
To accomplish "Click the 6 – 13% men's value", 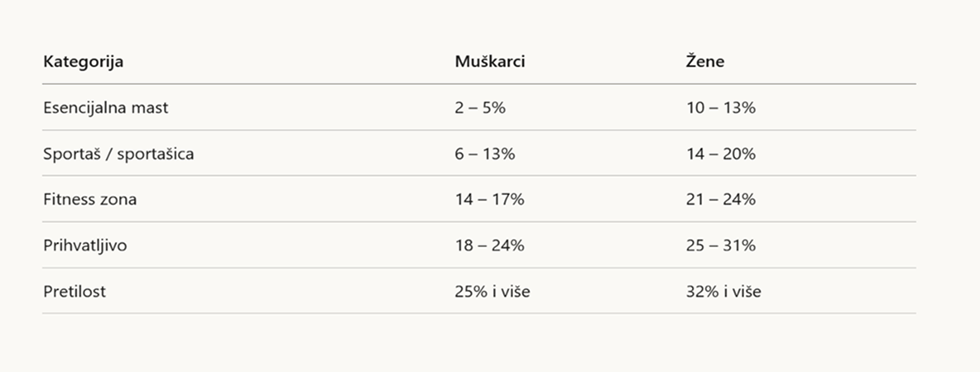I will (485, 154).
